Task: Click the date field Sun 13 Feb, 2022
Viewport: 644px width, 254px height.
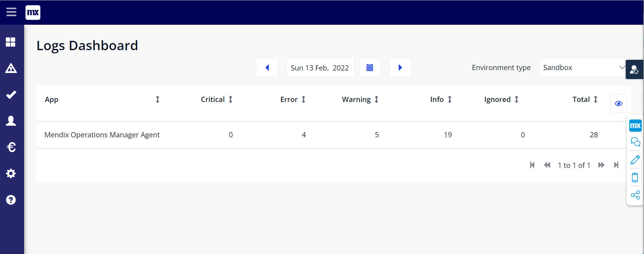Action: [x=320, y=68]
